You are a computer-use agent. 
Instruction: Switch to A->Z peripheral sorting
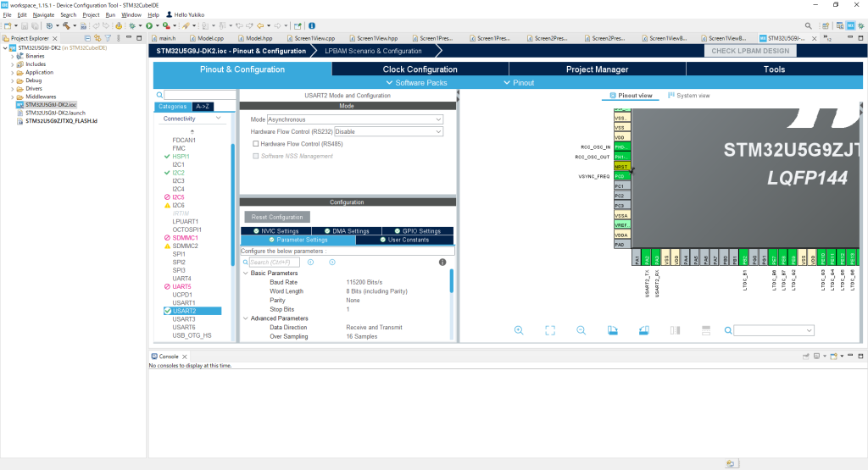point(203,106)
